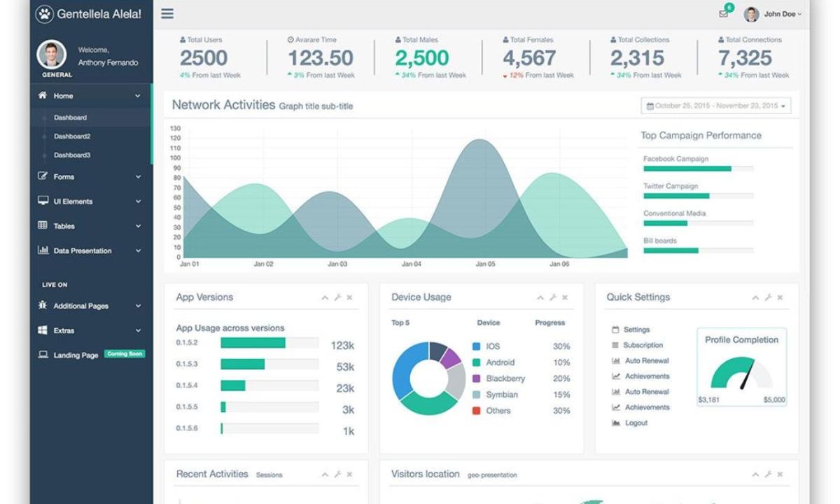The width and height of the screenshot is (840, 504).
Task: Click the IOS blue legend swatch
Action: click(477, 346)
